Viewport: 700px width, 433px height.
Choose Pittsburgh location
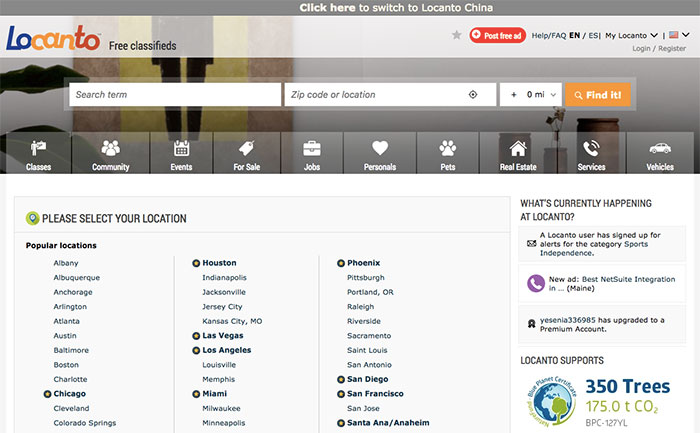point(366,278)
